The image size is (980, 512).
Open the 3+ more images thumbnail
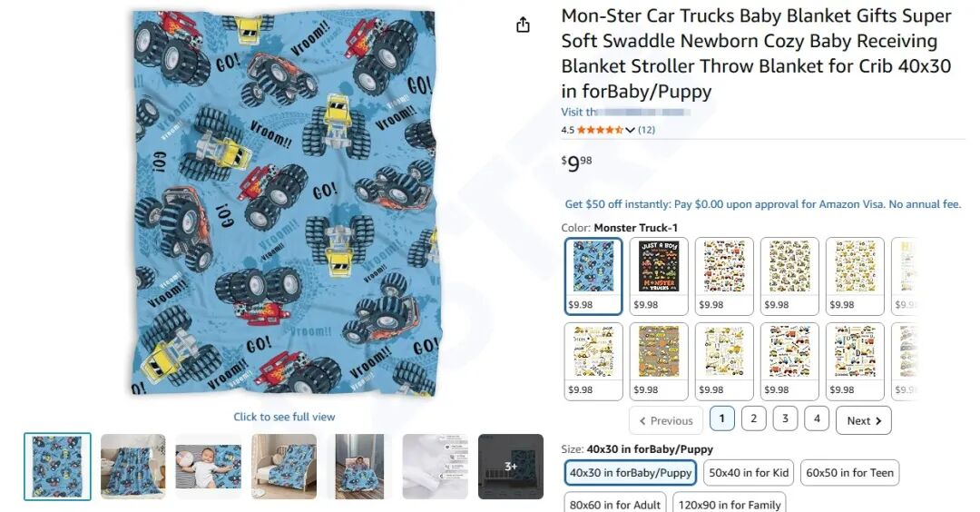pyautogui.click(x=510, y=467)
